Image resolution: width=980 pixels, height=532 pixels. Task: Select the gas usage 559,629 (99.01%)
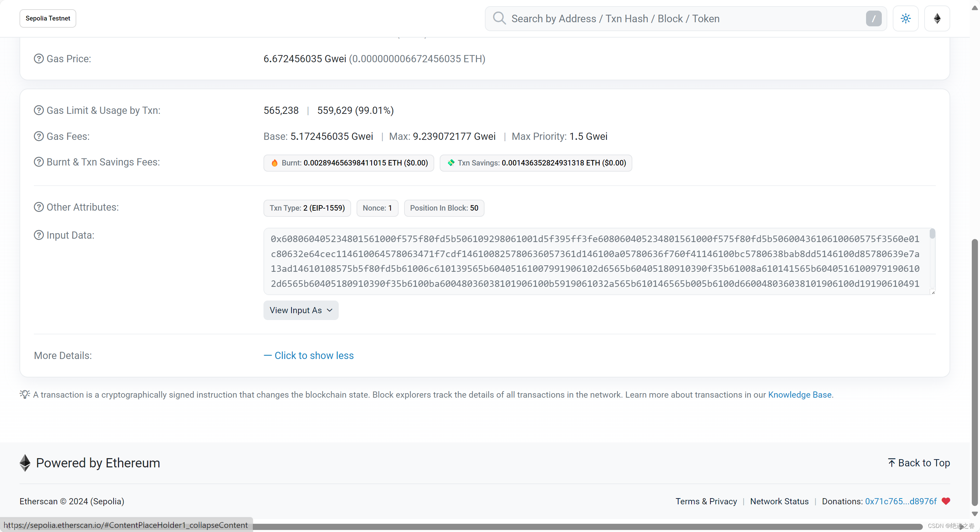click(355, 110)
